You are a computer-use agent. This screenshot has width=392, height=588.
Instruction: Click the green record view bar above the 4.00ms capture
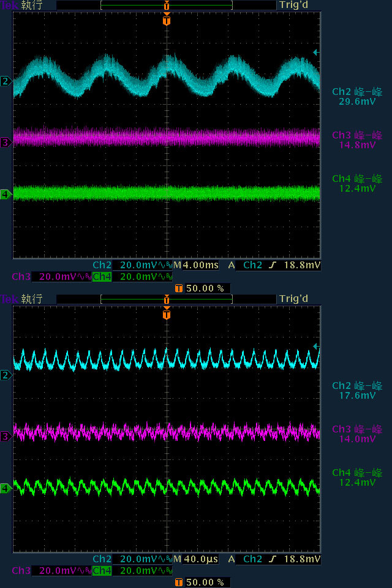point(167,6)
